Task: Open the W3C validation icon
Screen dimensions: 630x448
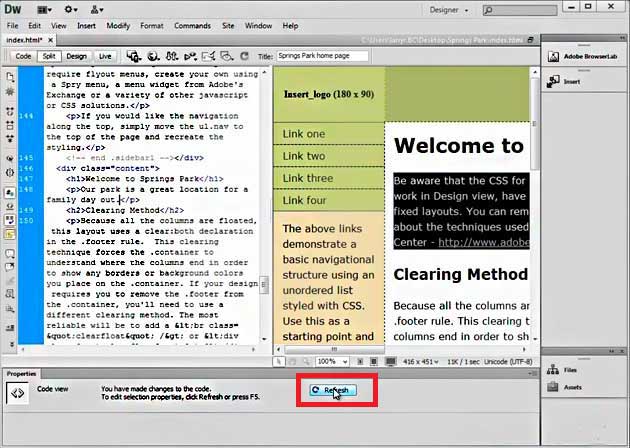Action: point(190,56)
